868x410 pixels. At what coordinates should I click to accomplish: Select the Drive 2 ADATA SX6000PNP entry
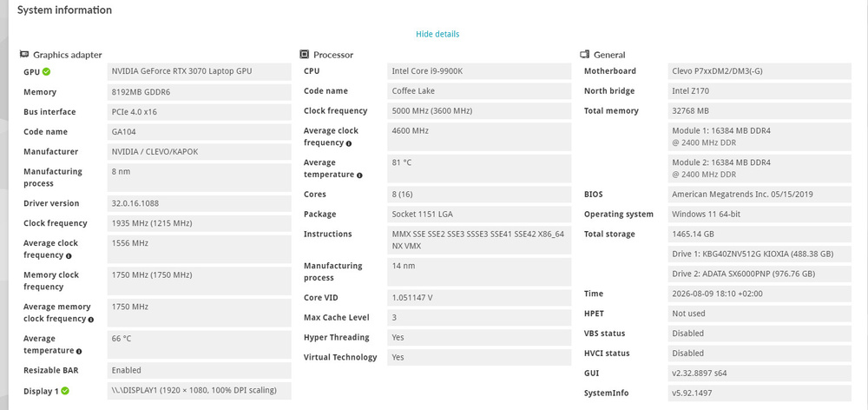[x=759, y=274]
